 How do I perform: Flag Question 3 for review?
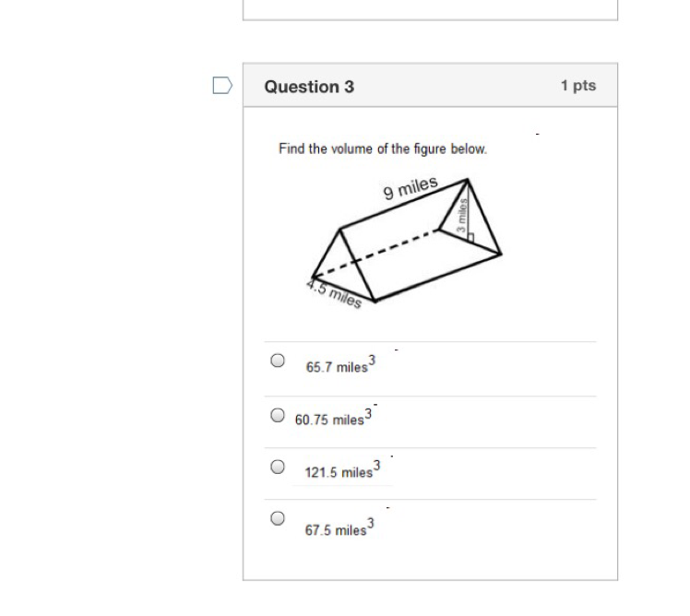pyautogui.click(x=222, y=86)
